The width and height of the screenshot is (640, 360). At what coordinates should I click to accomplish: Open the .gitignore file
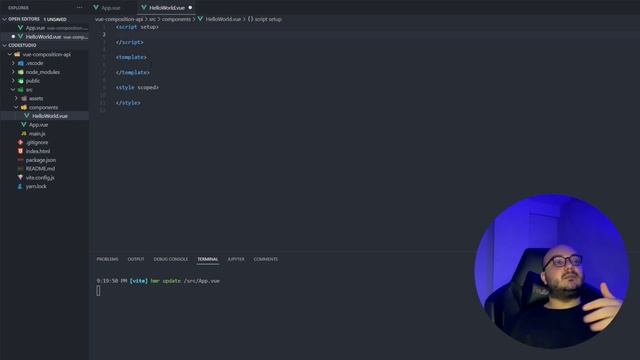[37, 142]
